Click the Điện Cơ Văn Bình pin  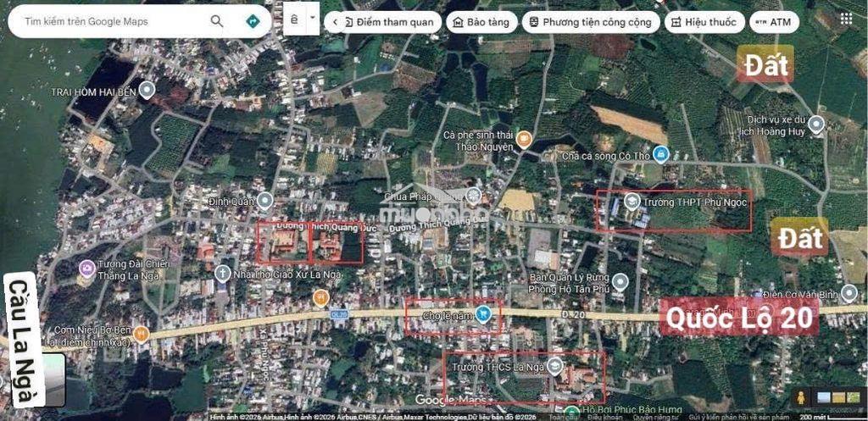point(849,293)
